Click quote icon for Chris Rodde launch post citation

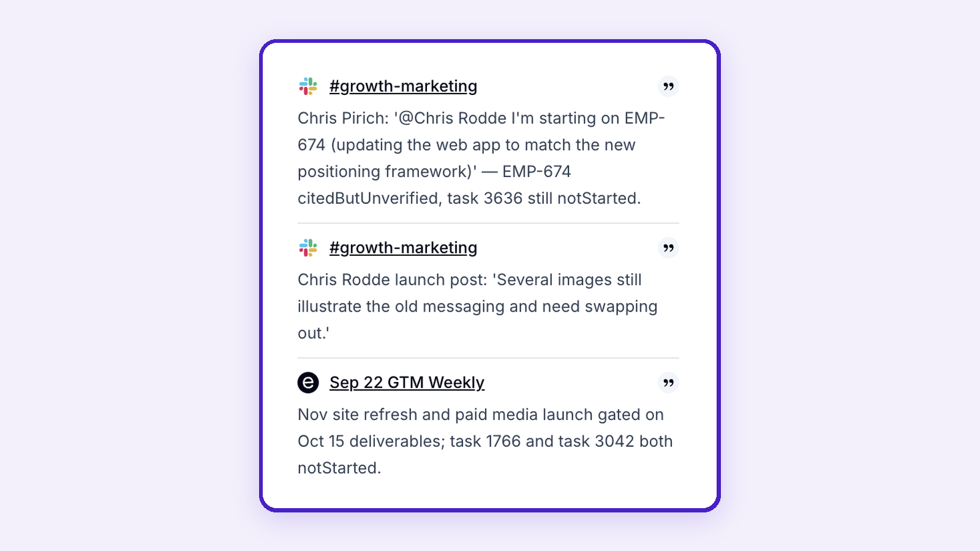coord(668,248)
